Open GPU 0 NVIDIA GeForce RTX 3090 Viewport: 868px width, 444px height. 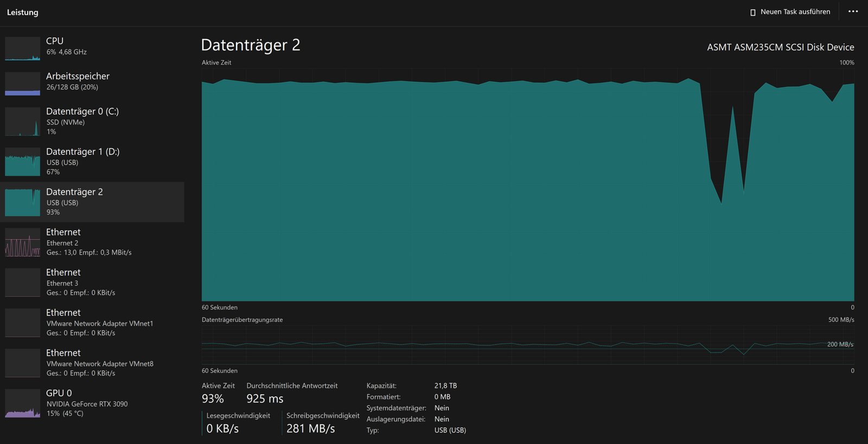(92, 403)
